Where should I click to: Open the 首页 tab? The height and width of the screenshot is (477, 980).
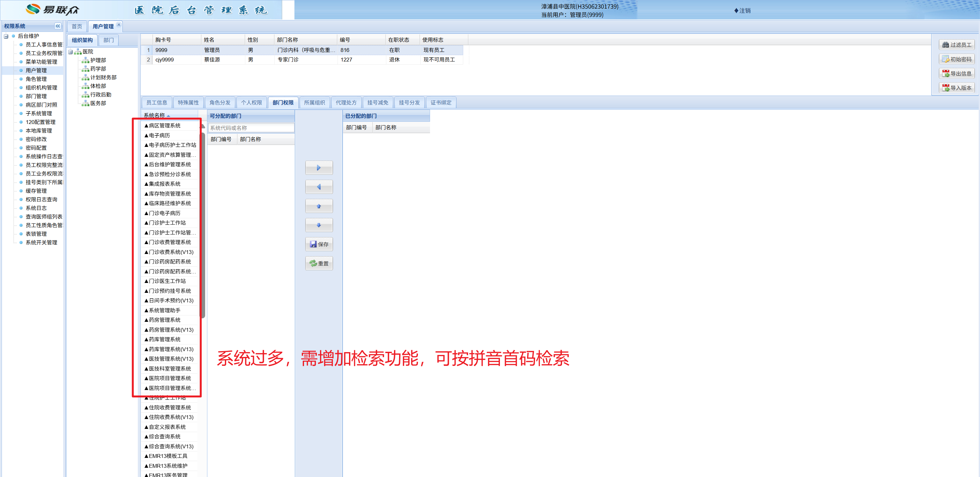pyautogui.click(x=77, y=26)
